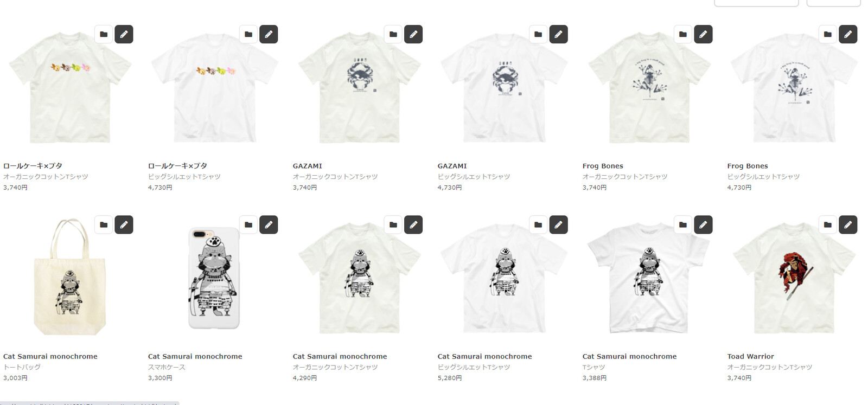Click the folder icon on first ロールケーキ×ブタ shirt

[x=104, y=34]
